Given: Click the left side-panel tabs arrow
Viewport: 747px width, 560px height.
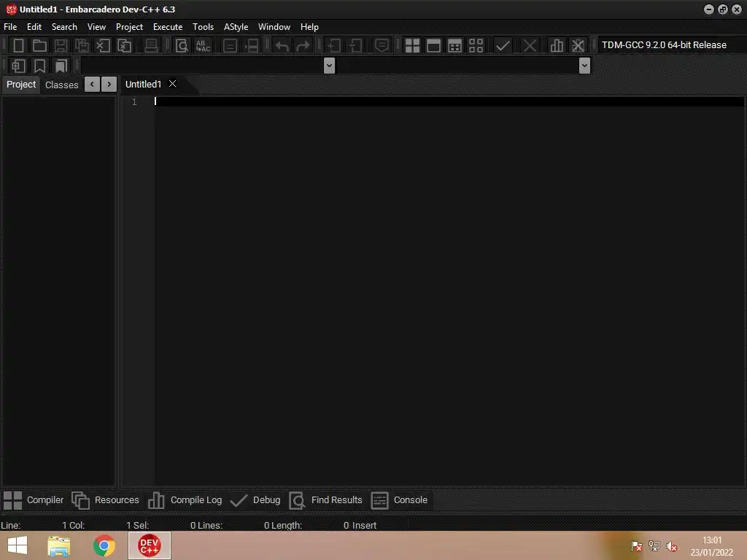Looking at the screenshot, I should coord(92,85).
